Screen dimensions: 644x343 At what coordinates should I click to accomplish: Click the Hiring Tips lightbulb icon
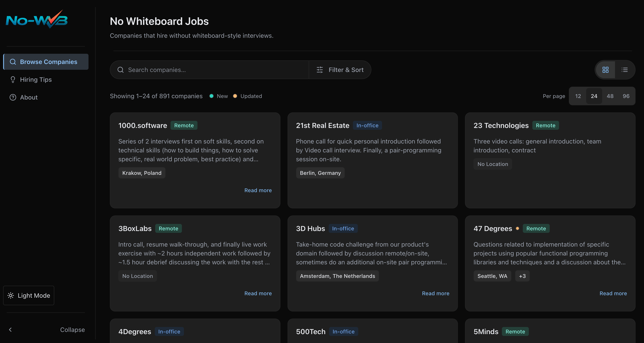click(x=13, y=80)
